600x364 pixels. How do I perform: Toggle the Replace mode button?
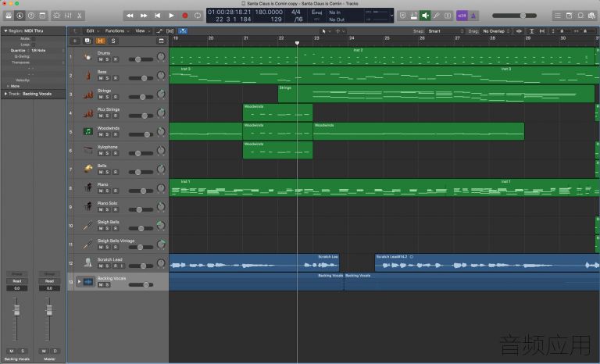point(402,16)
